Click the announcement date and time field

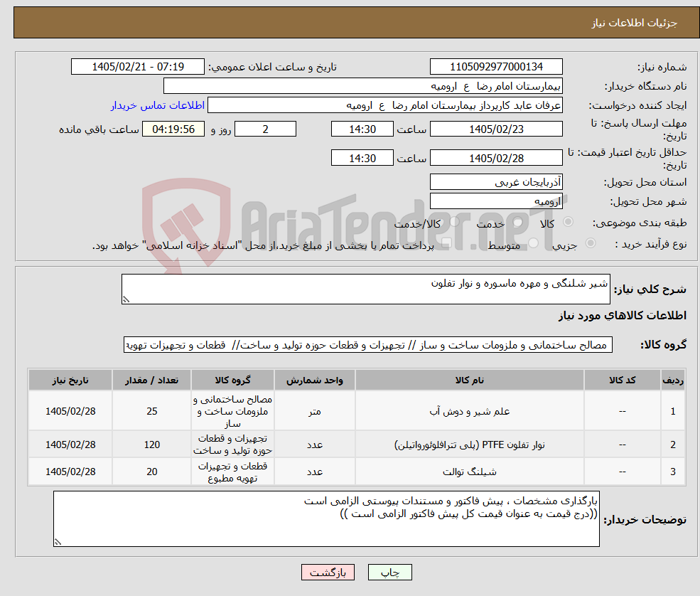pos(137,67)
